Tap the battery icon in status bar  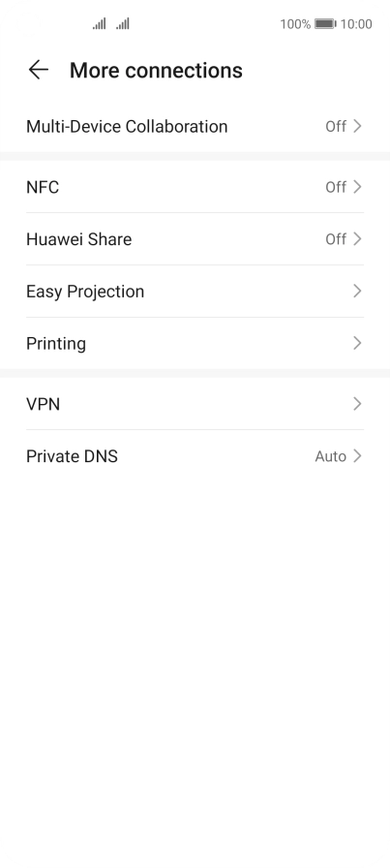pos(325,24)
